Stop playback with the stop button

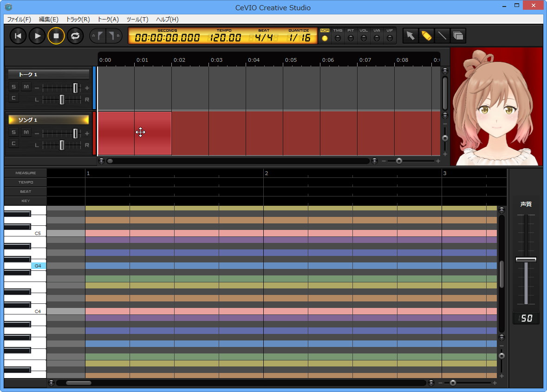point(56,36)
